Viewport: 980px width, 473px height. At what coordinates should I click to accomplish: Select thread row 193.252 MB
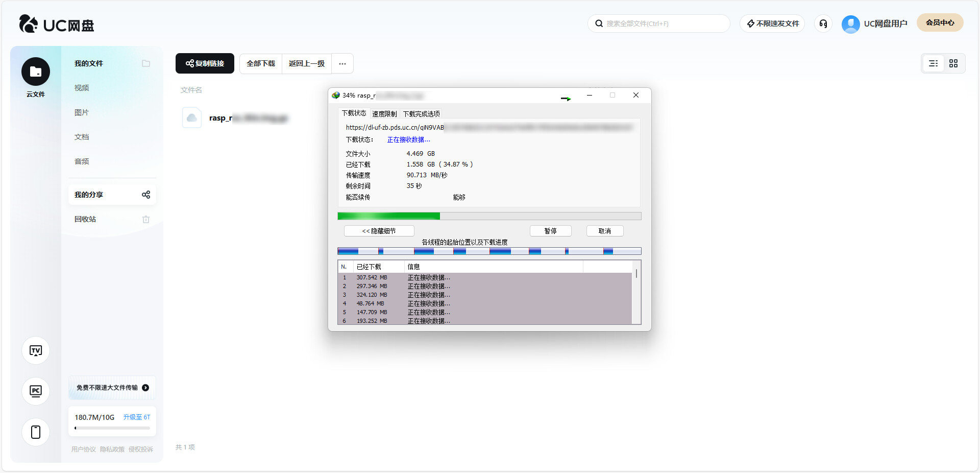[485, 321]
